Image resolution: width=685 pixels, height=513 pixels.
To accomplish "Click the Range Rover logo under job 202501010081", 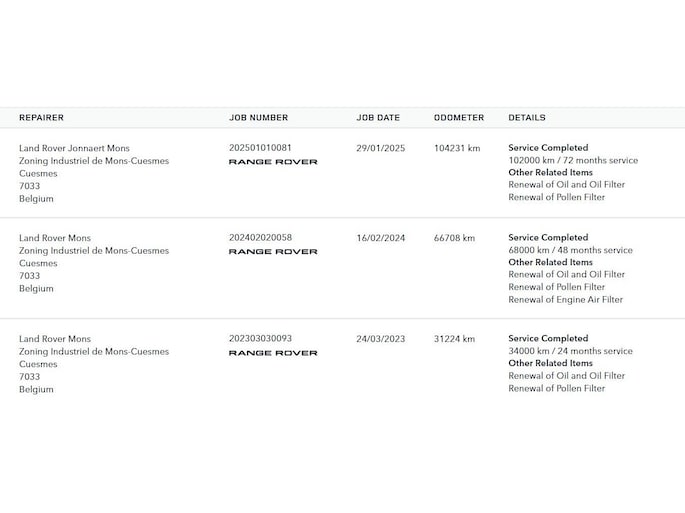I will click(x=259, y=162).
